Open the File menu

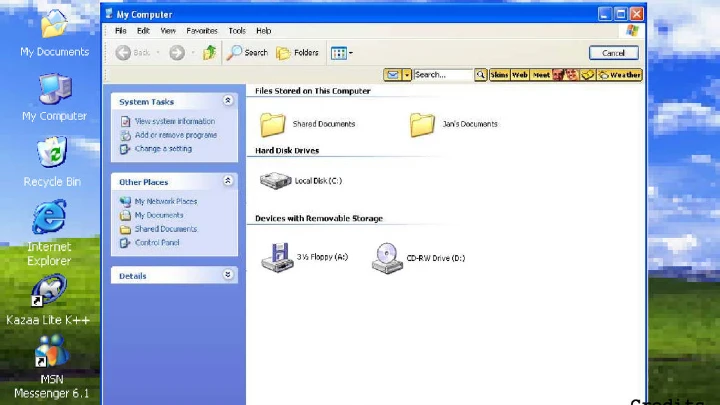[x=121, y=31]
